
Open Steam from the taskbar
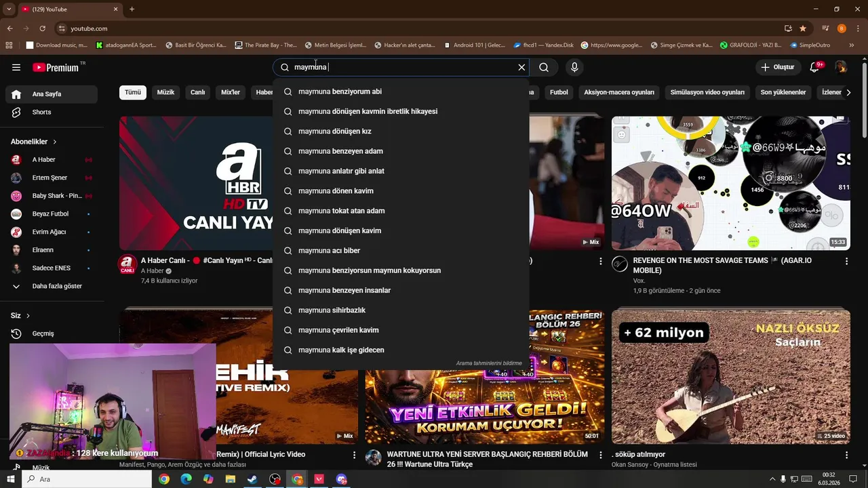[252, 479]
